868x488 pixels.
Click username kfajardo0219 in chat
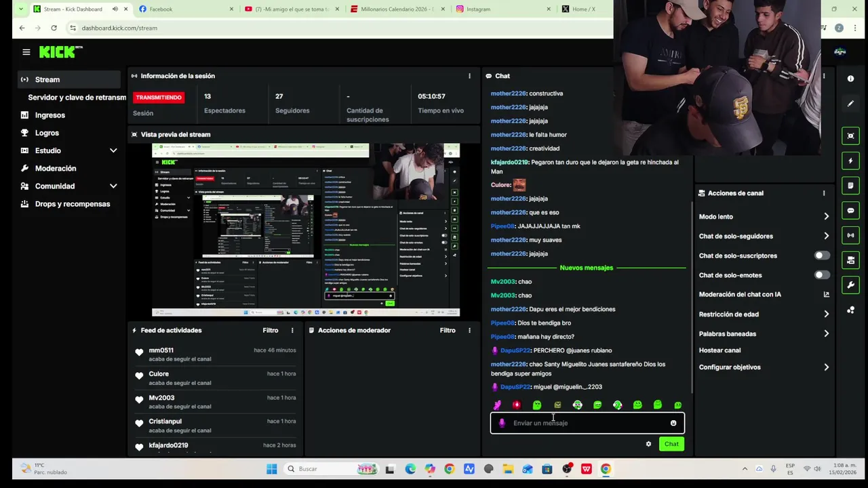click(x=509, y=163)
